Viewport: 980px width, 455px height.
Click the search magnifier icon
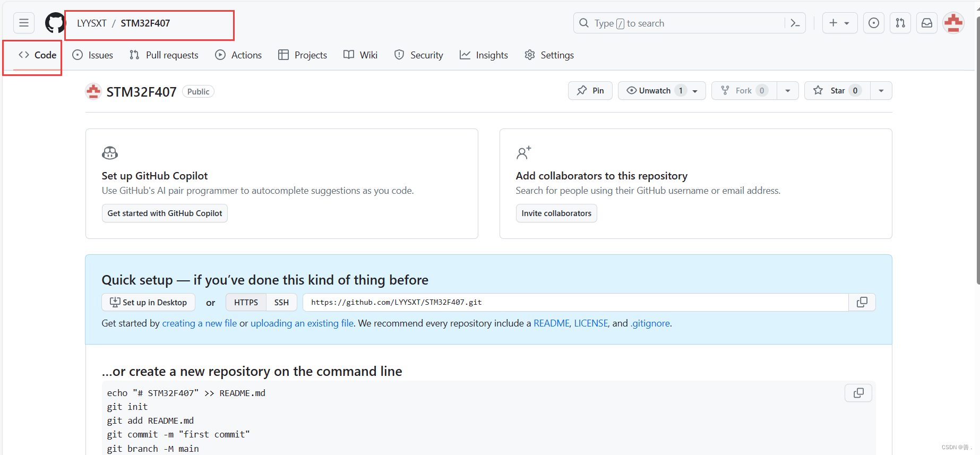584,23
